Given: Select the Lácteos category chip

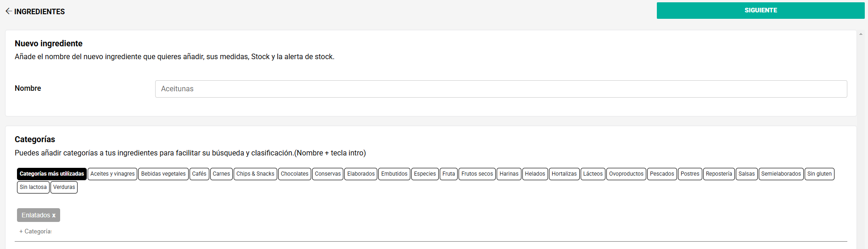Looking at the screenshot, I should click(x=593, y=174).
